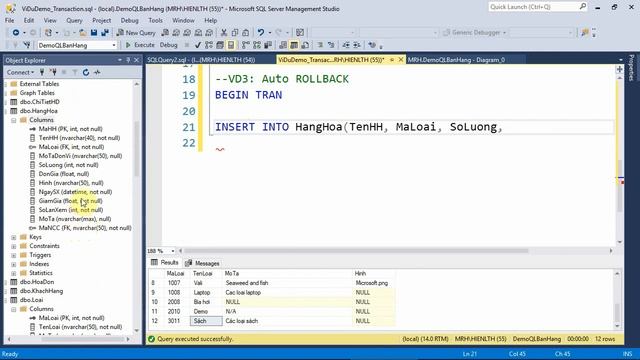The image size is (640, 360).
Task: Expand the Constraints folder
Action: click(x=13, y=246)
